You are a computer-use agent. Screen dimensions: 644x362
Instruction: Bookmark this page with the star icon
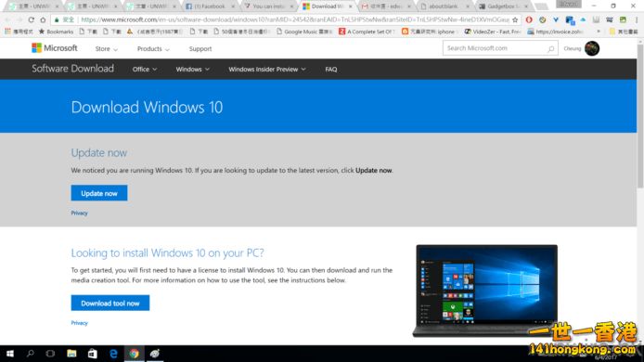click(x=515, y=19)
